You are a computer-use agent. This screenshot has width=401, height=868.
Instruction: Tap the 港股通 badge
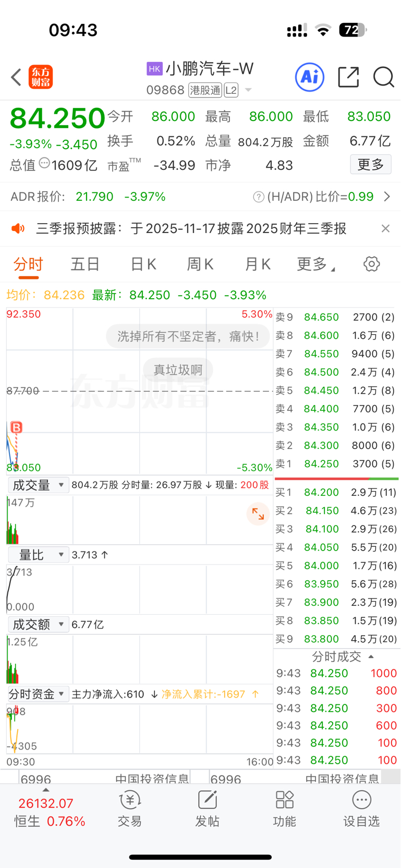pos(205,90)
